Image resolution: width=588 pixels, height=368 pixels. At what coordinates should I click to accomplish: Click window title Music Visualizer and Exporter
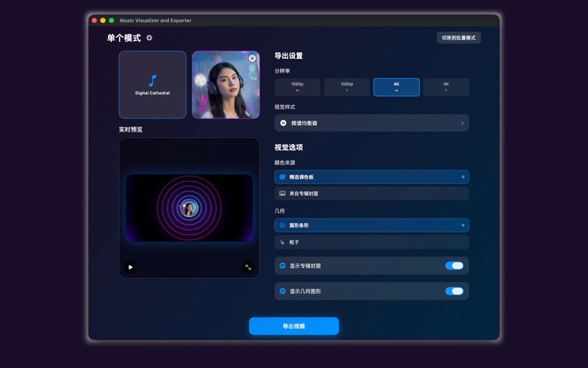pos(155,21)
